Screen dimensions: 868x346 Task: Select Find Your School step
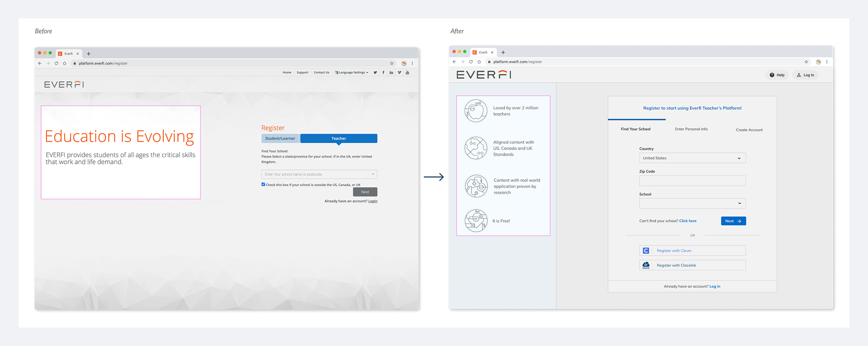tap(636, 129)
